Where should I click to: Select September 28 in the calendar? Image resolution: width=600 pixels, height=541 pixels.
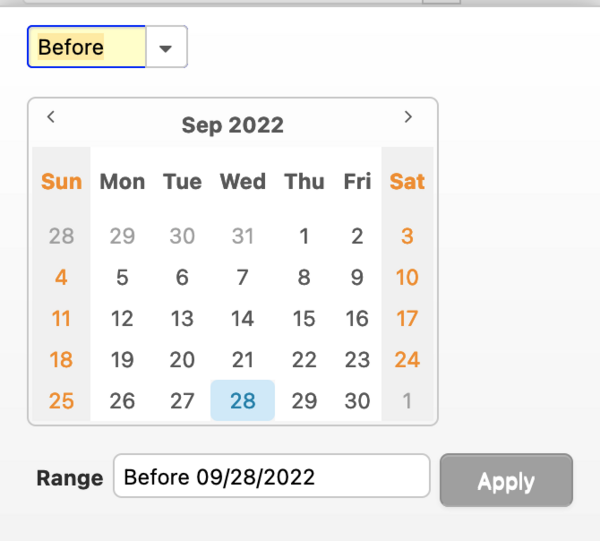[242, 401]
